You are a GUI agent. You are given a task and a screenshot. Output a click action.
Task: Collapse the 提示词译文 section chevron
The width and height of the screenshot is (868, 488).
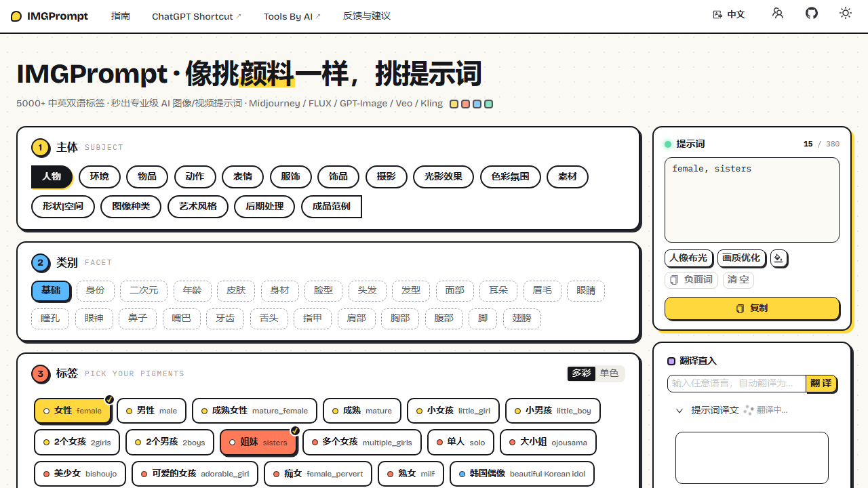click(679, 411)
